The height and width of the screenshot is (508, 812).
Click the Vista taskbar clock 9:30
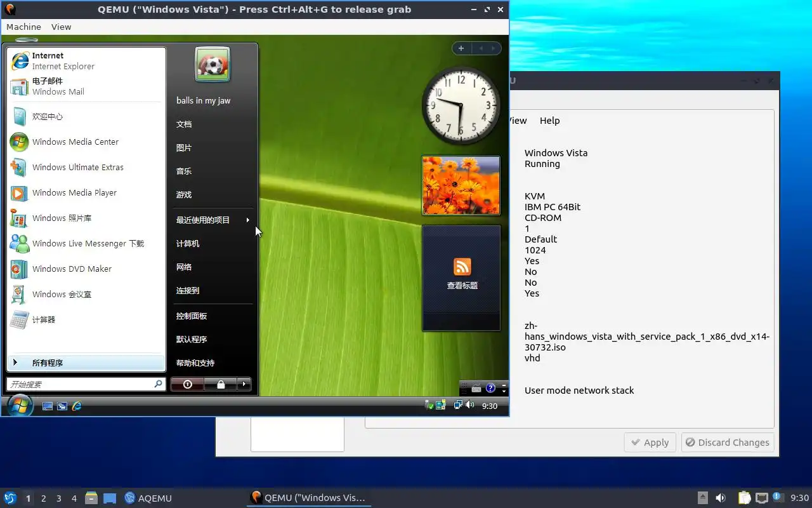tap(490, 406)
